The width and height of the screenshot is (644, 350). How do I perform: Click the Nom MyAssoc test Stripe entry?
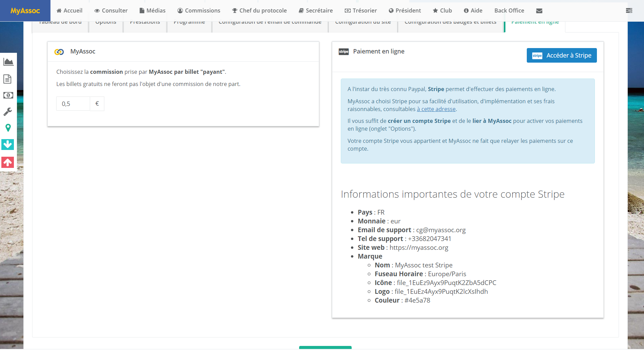tap(414, 265)
